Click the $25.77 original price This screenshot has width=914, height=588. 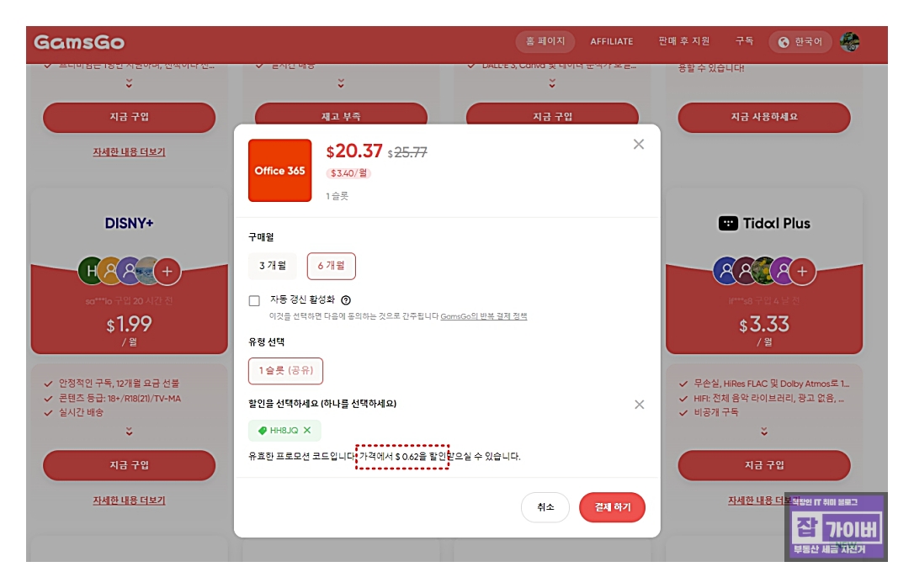point(407,153)
